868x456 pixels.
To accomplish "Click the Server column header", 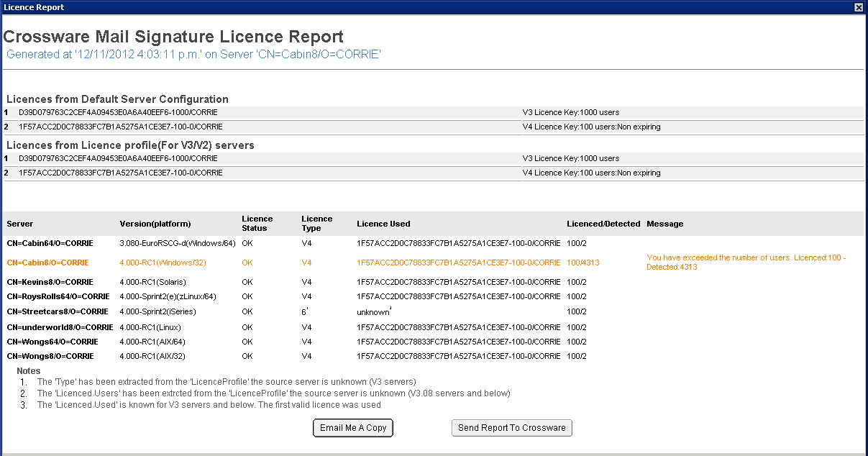I will [20, 224].
